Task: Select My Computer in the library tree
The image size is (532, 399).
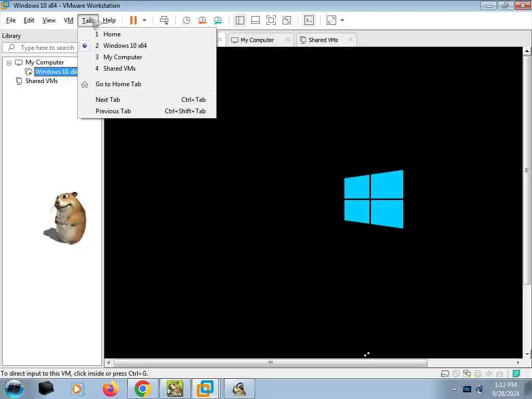Action: click(x=45, y=62)
